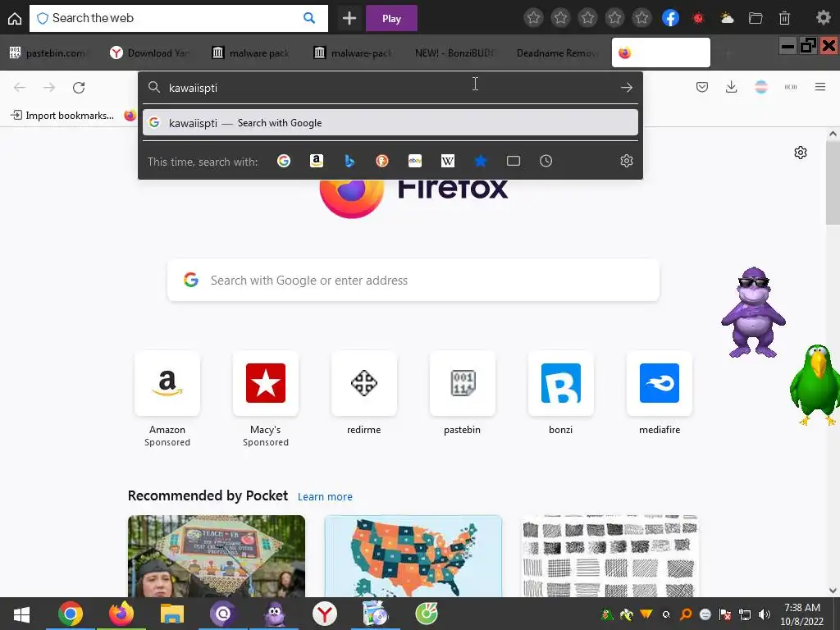Search bookmarks using the blue star icon
This screenshot has width=840, height=630.
(x=481, y=161)
